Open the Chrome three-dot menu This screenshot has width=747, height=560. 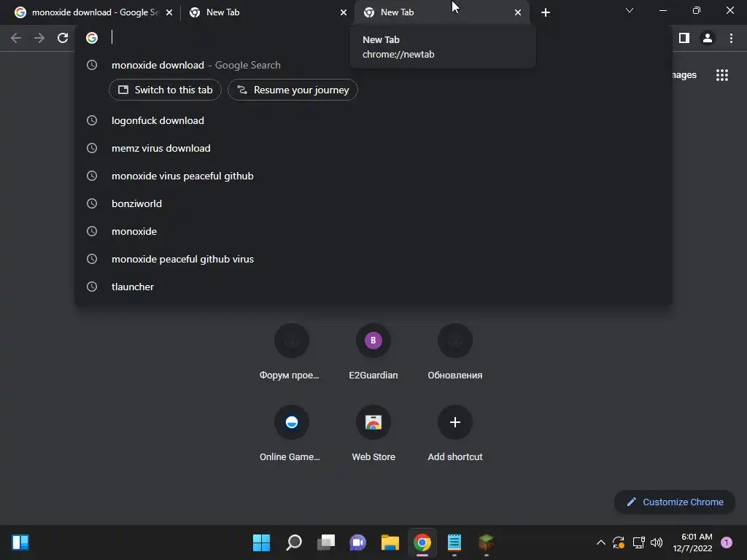tap(731, 38)
